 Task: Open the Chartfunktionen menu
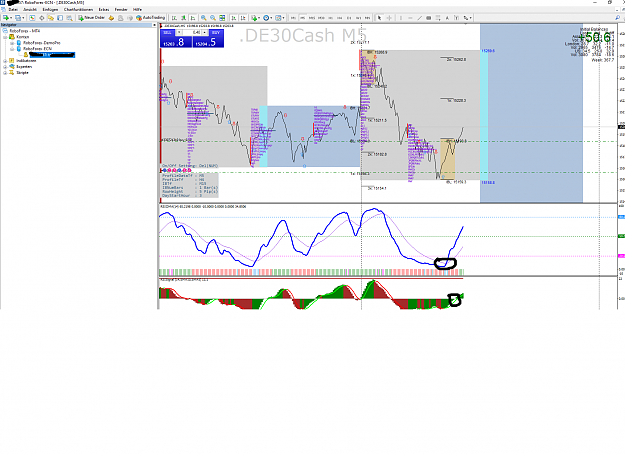[x=79, y=10]
